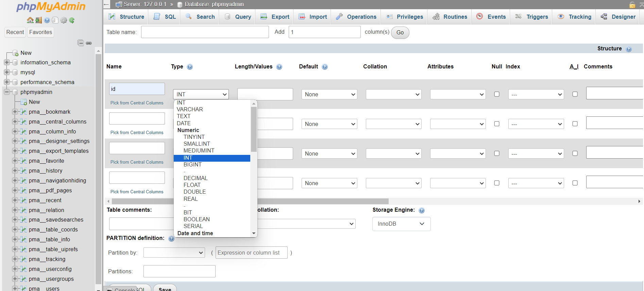Image resolution: width=644 pixels, height=291 pixels.
Task: Click the pma__userconfig table icon
Action: pos(23,269)
